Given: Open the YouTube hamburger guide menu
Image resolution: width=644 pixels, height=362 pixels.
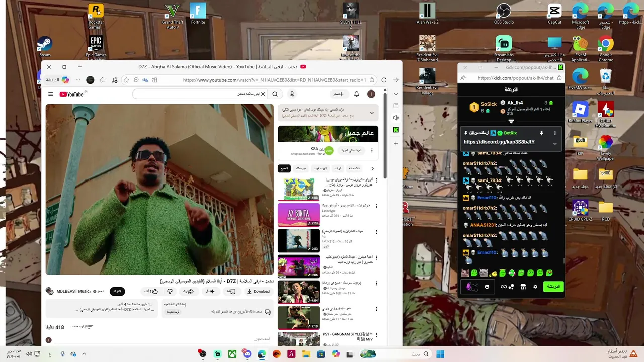Looking at the screenshot, I should pyautogui.click(x=50, y=94).
